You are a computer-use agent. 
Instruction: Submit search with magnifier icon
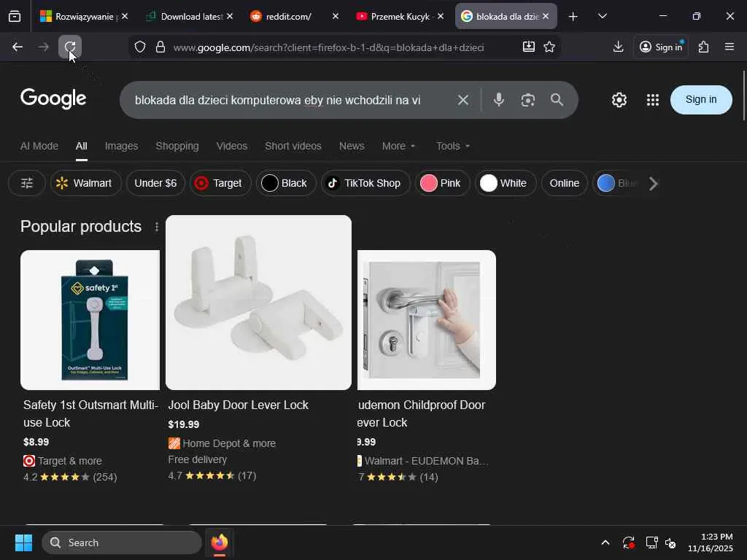557,100
